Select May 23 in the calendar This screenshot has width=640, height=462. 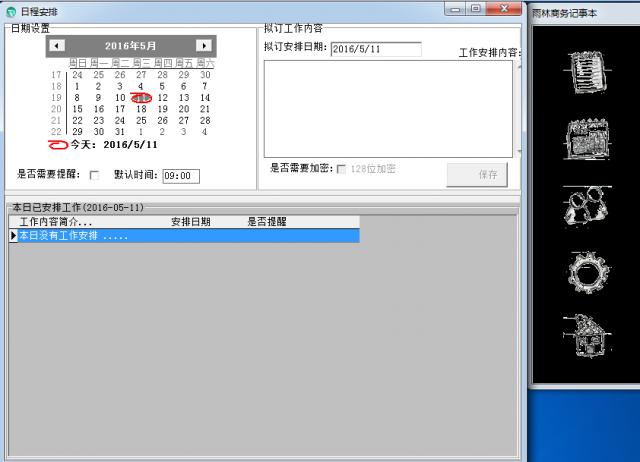(98, 120)
